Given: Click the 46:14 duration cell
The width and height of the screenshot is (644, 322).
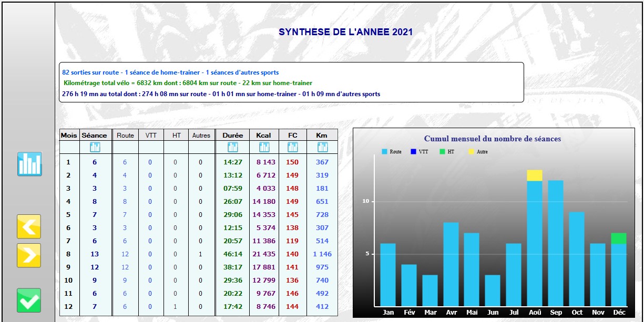Looking at the screenshot, I should 232,254.
